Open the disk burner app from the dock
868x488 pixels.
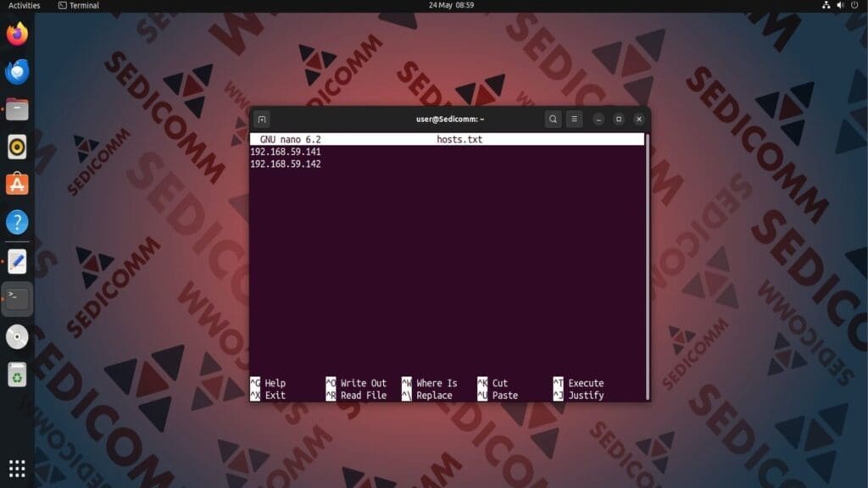[x=17, y=336]
